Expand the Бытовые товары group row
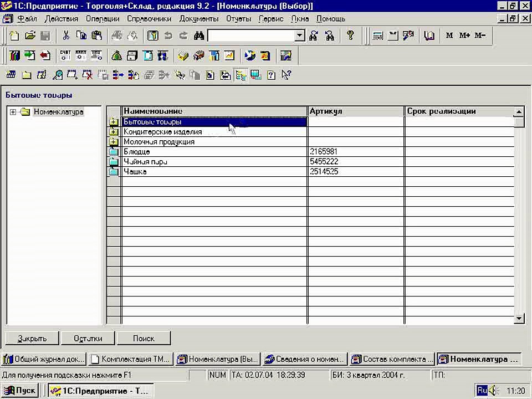532x399 pixels. (x=113, y=122)
